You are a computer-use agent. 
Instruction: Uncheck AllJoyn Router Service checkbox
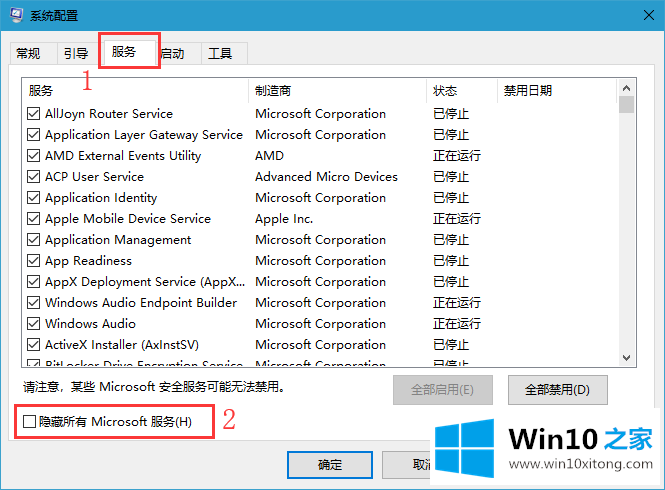34,114
